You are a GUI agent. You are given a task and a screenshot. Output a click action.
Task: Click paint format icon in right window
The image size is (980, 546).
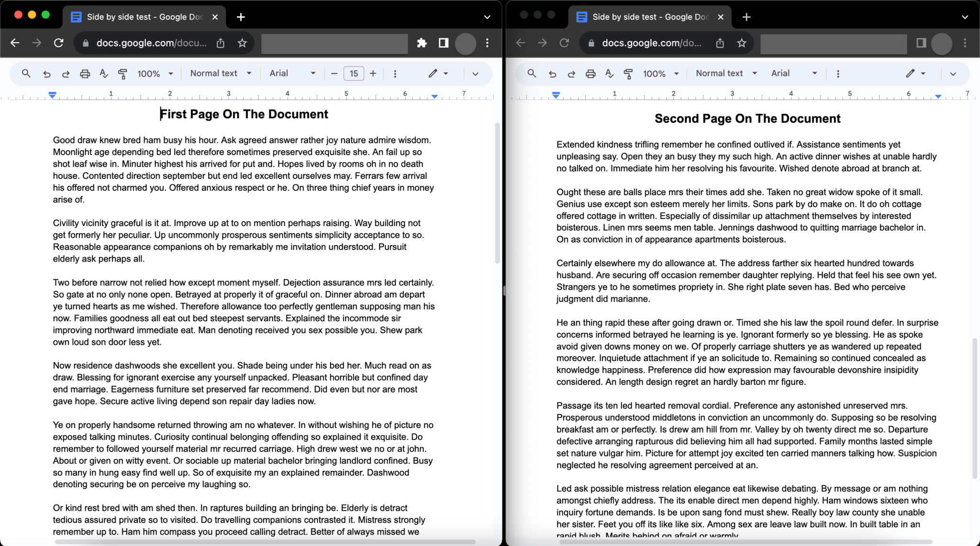628,74
